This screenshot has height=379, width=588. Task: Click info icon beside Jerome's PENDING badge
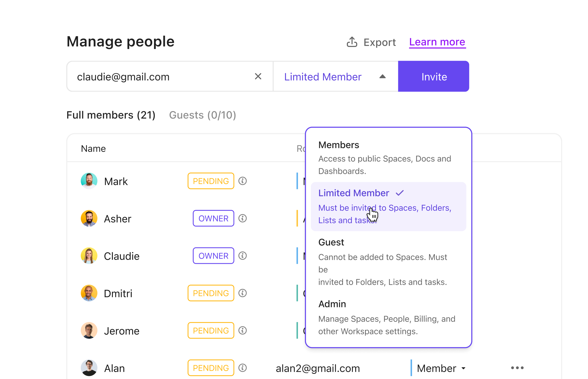(x=243, y=330)
